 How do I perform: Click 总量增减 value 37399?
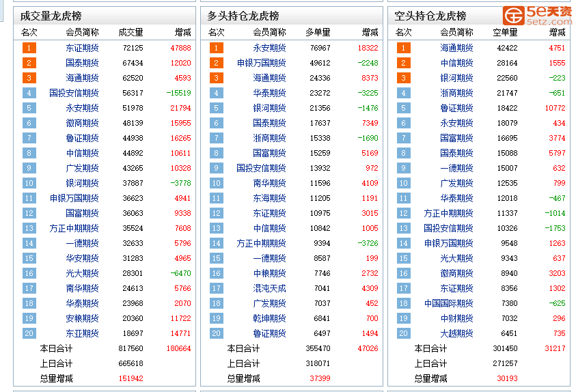click(x=320, y=379)
